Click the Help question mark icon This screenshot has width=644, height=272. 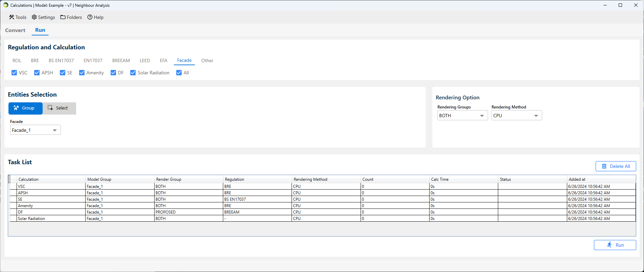pyautogui.click(x=90, y=17)
